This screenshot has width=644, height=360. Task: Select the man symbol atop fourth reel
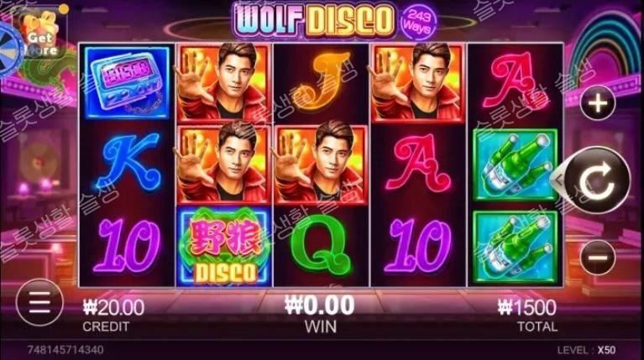pyautogui.click(x=418, y=82)
